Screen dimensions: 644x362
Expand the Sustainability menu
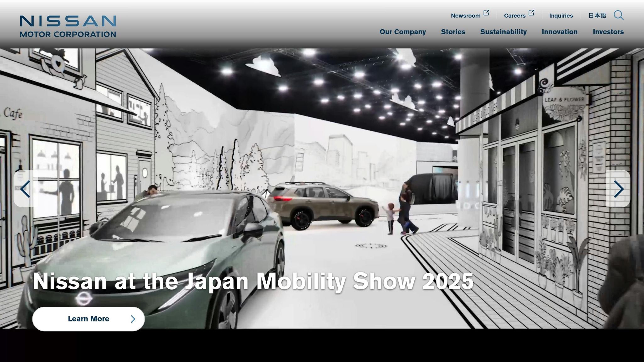tap(503, 32)
